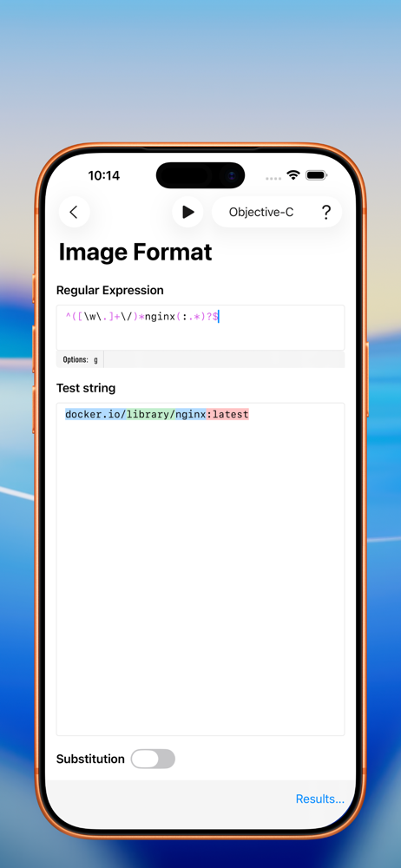Tap the cellular signal dots
The height and width of the screenshot is (868, 401).
pos(273,178)
